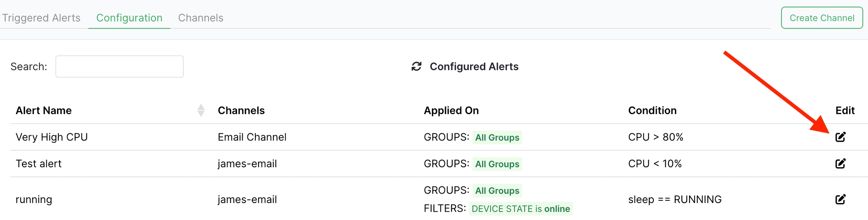Focus the Search input field
868x220 pixels.
119,67
